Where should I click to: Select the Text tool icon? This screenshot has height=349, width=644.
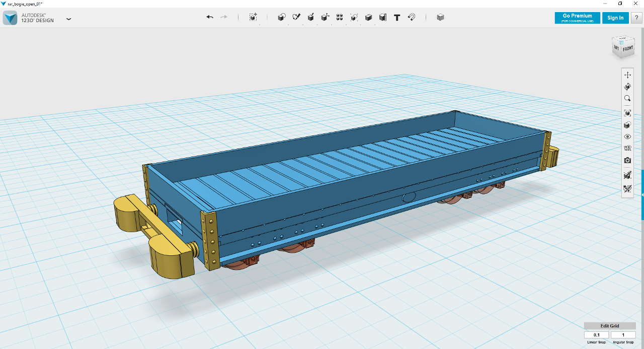pos(397,17)
